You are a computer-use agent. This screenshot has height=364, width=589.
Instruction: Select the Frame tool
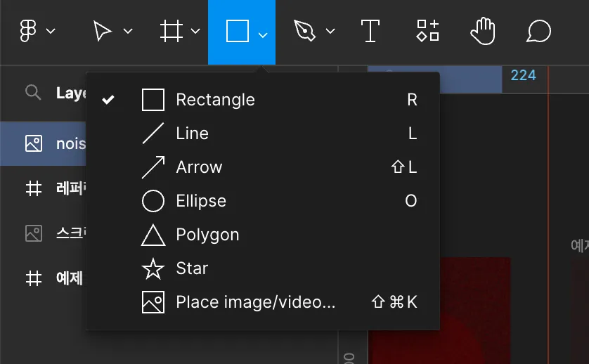point(171,32)
